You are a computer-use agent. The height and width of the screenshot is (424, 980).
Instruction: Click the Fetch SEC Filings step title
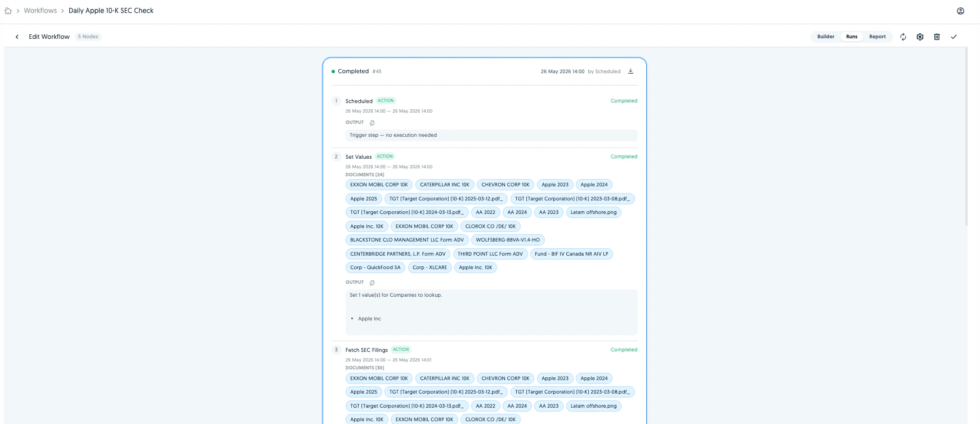[366, 350]
